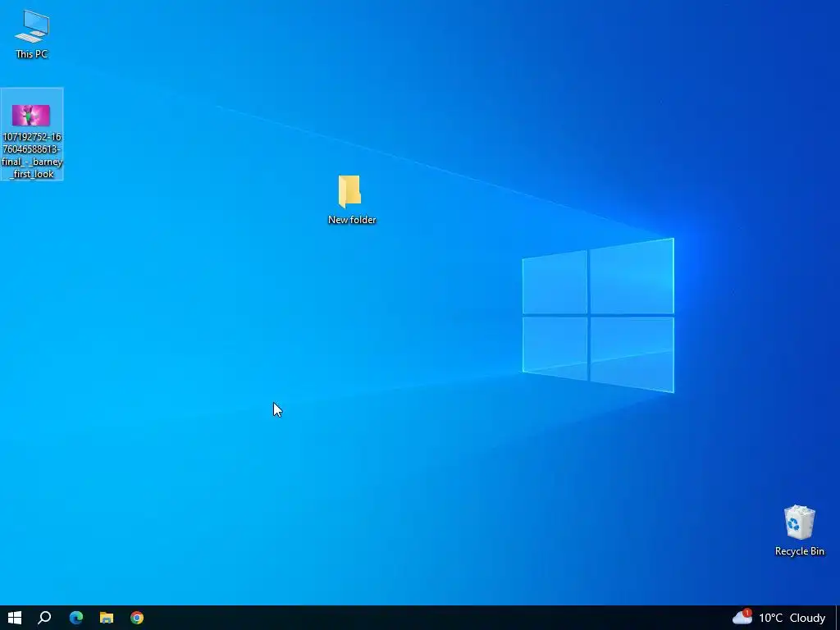Select the Recycle Bin icon
840x630 pixels.
(x=799, y=523)
